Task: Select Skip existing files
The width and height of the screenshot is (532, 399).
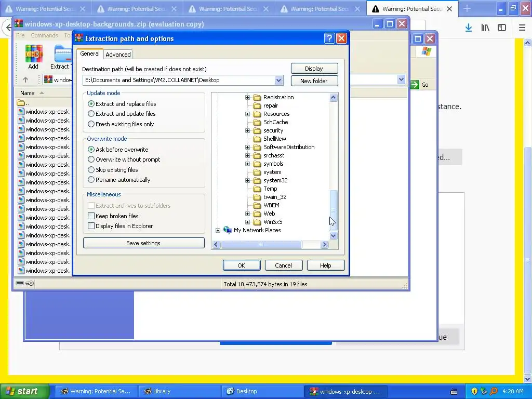Action: [91, 170]
